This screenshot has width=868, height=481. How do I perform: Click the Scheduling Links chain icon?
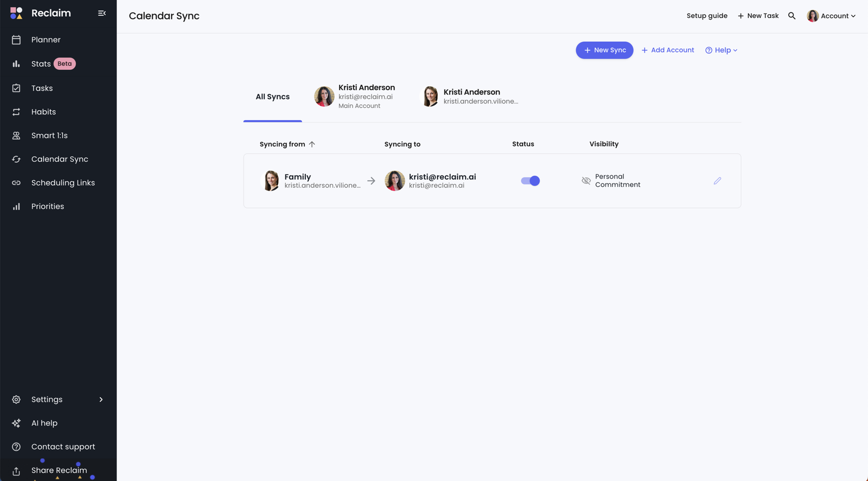(16, 183)
